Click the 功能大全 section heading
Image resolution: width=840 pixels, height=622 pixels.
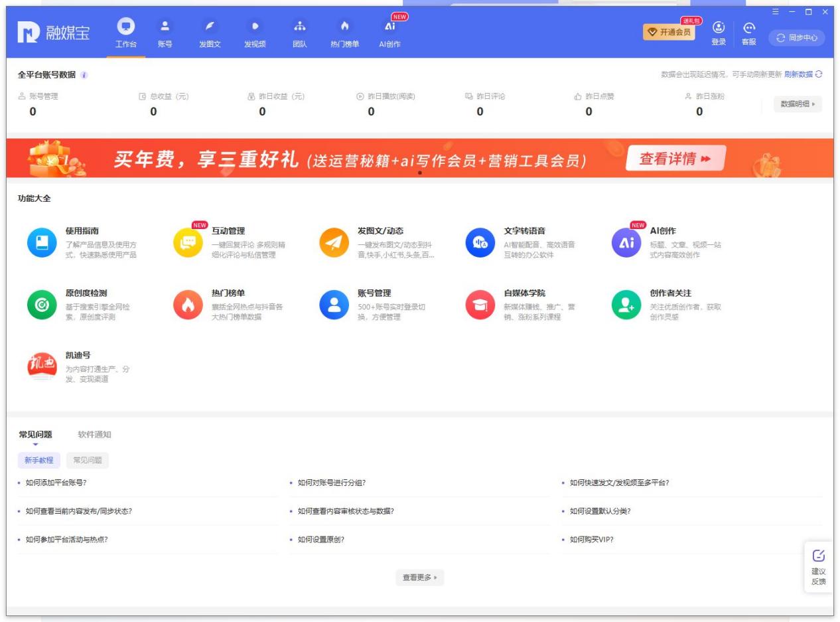(35, 198)
